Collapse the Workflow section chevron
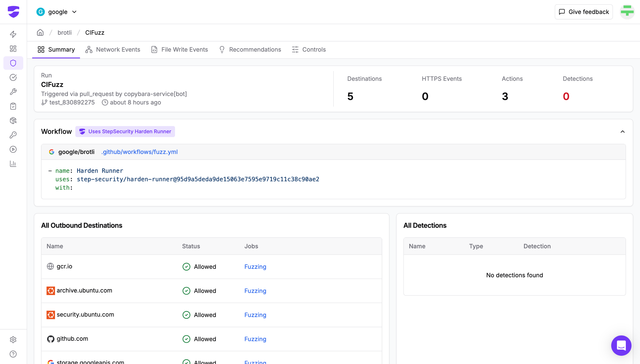640x364 pixels. point(622,131)
